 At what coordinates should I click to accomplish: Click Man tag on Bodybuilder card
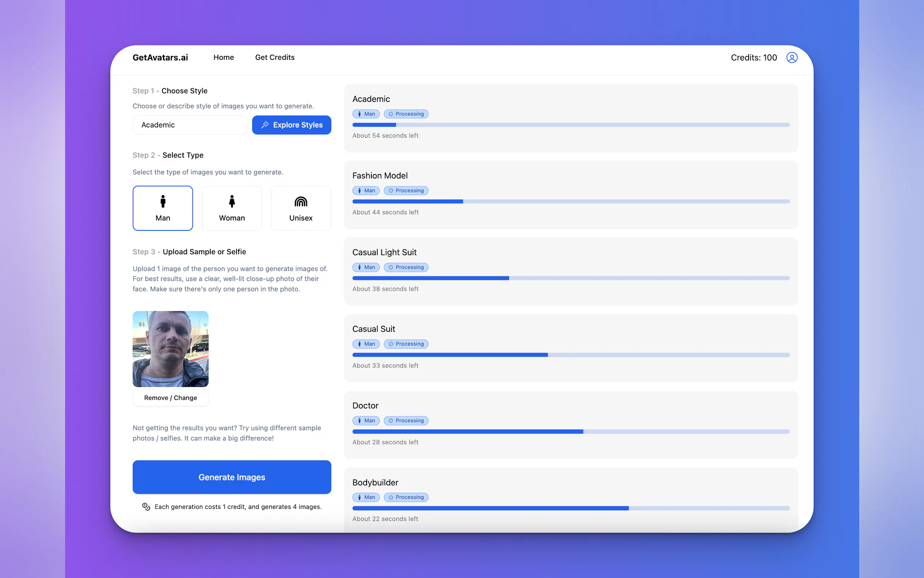(366, 497)
